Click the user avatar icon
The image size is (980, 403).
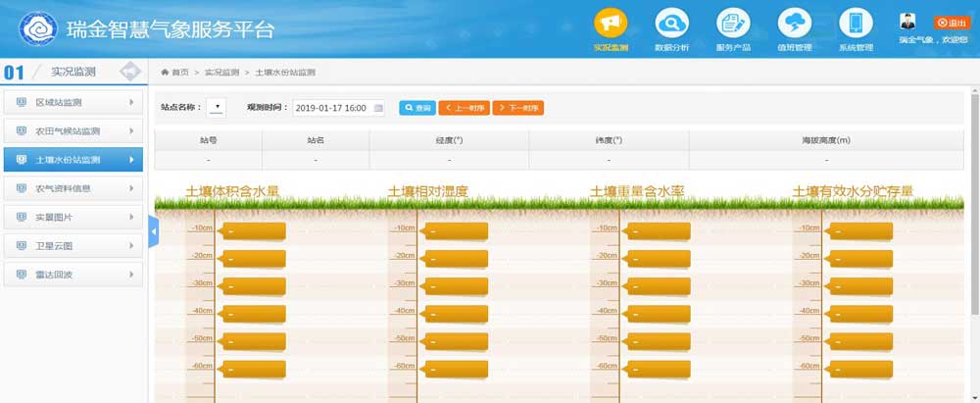908,22
